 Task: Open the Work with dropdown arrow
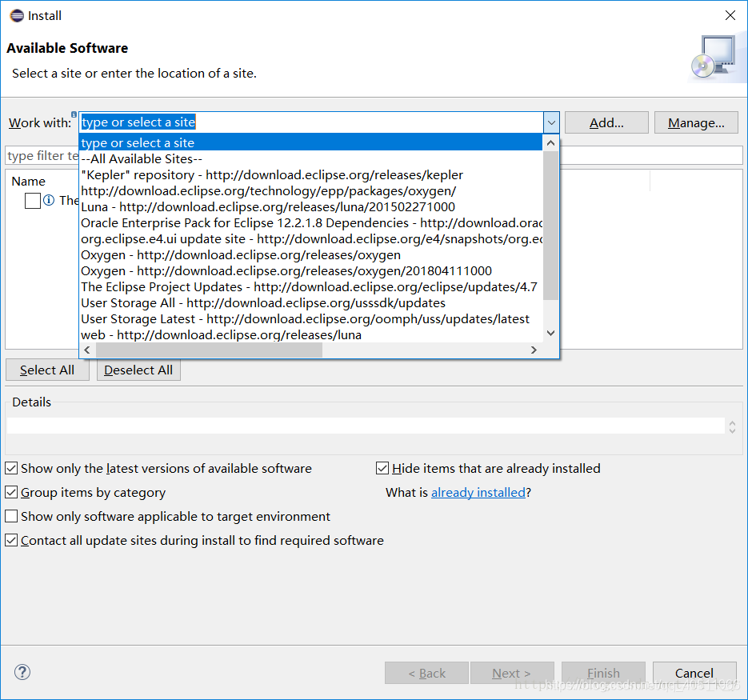pos(550,122)
